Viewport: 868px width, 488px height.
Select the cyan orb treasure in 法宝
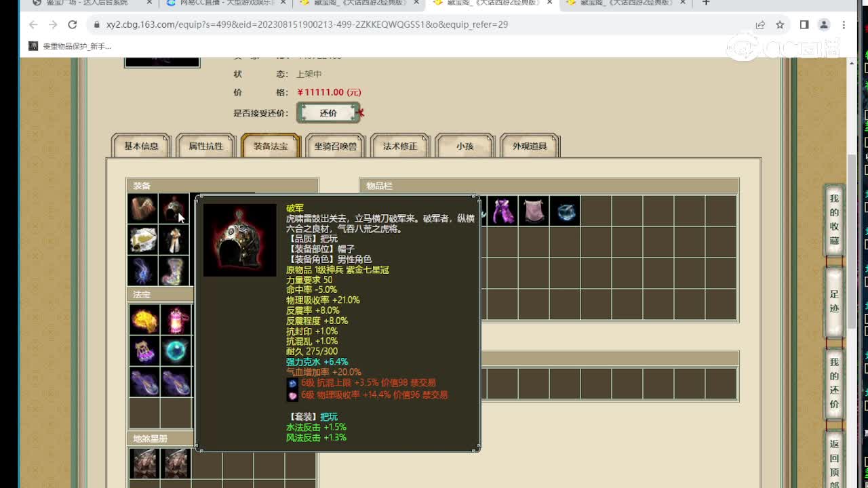[176, 351]
